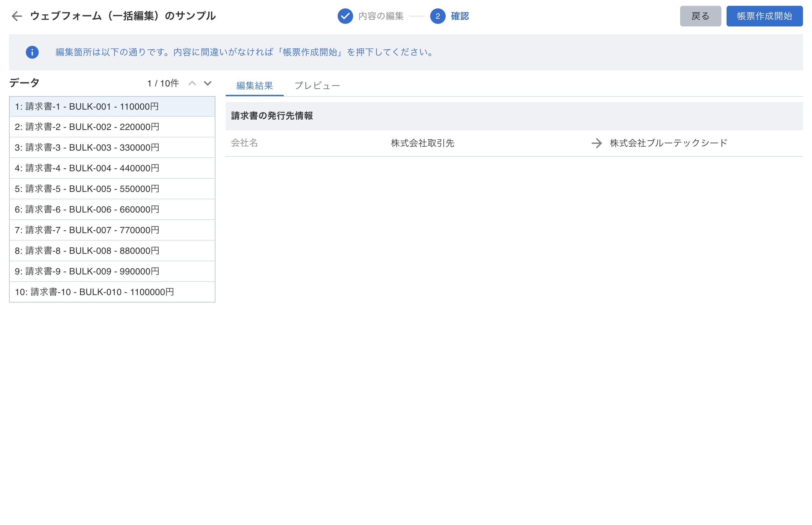This screenshot has height=525, width=812.
Task: Select data row 請求書-8 BULK-008
Action: tap(112, 251)
